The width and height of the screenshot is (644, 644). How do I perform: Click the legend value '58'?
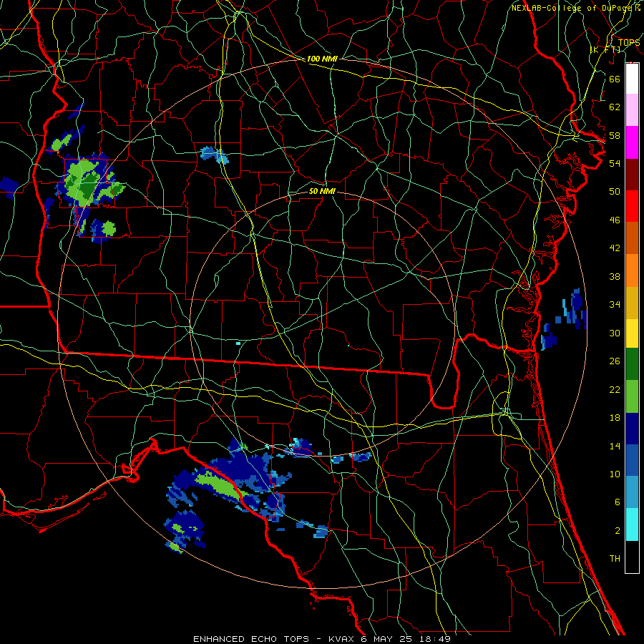click(615, 135)
